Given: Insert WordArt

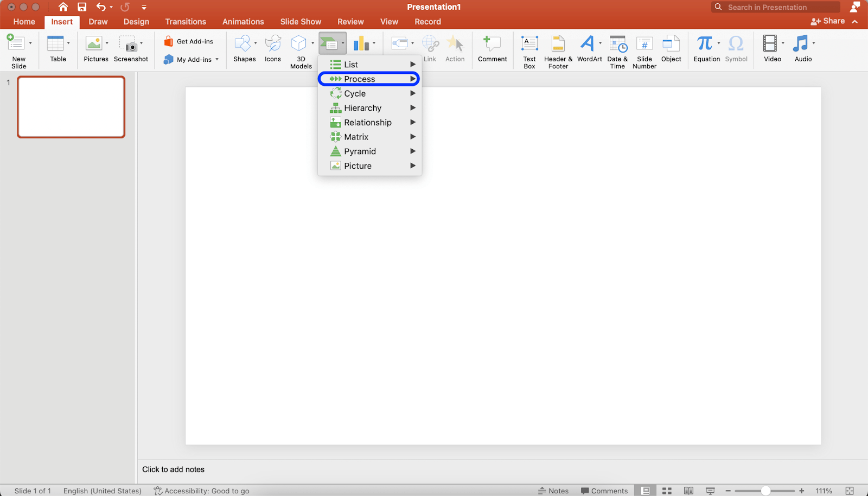Looking at the screenshot, I should tap(589, 49).
